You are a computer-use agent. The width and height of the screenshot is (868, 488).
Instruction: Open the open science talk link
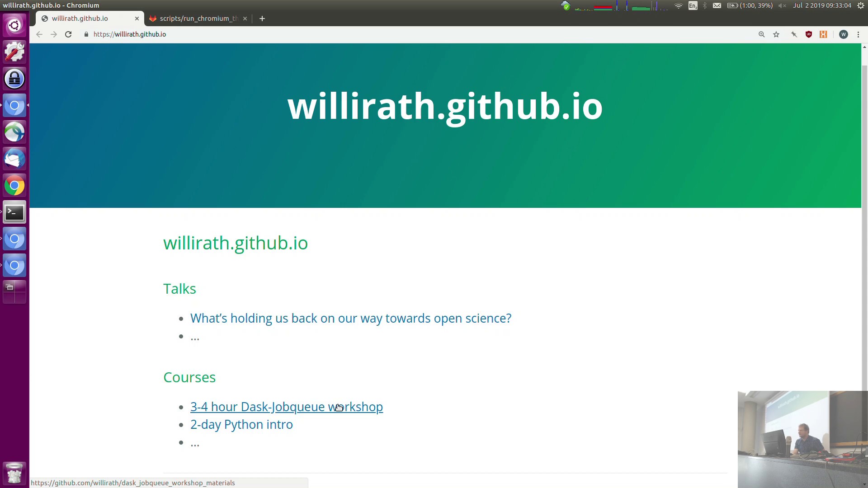point(350,319)
